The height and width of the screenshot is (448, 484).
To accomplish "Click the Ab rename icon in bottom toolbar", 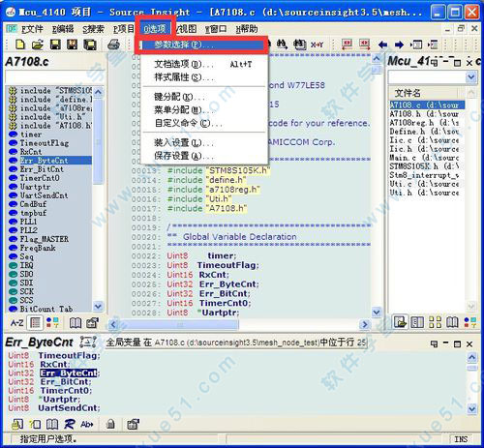I will 87,424.
